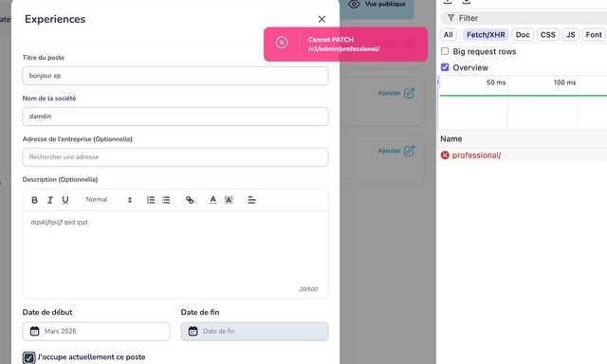This screenshot has height=364, width=607.
Task: Click the 20/500 character counter
Action: pyautogui.click(x=308, y=289)
